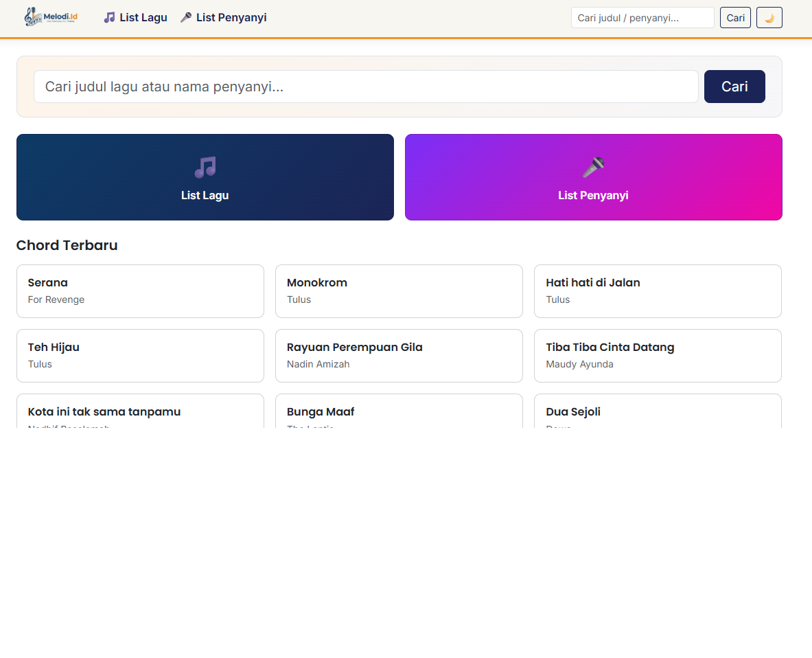This screenshot has height=658, width=812.
Task: Focus the main song or singer search box
Action: click(x=366, y=87)
